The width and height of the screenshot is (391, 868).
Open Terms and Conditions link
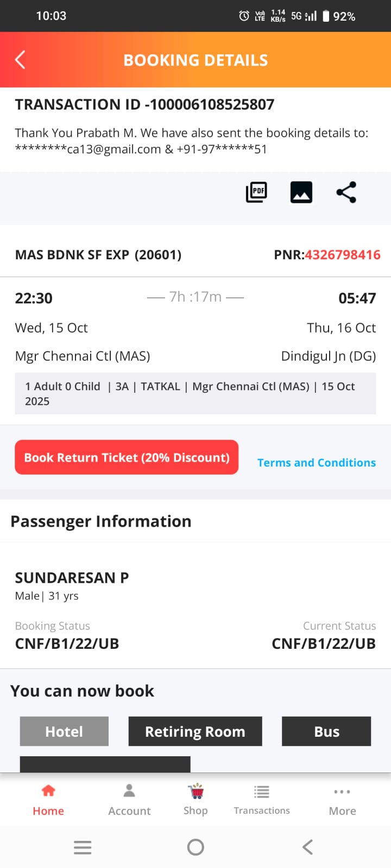(316, 463)
